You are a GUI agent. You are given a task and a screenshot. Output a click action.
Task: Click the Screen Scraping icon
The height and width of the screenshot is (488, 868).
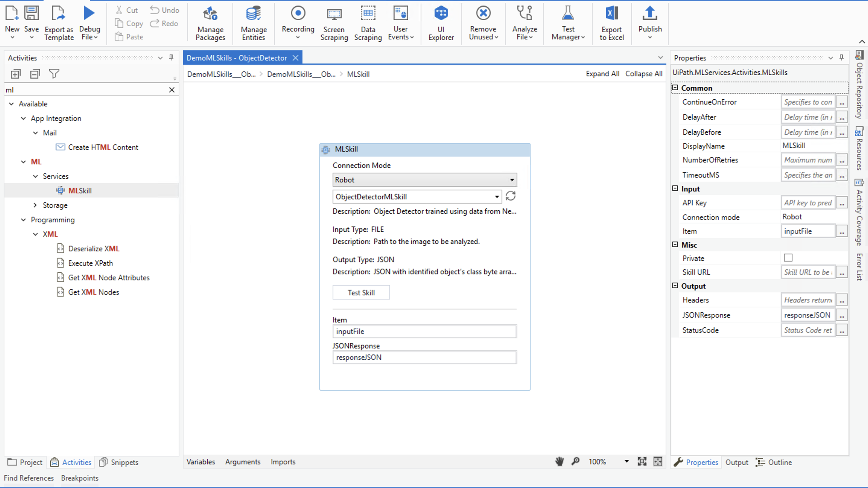click(x=334, y=23)
